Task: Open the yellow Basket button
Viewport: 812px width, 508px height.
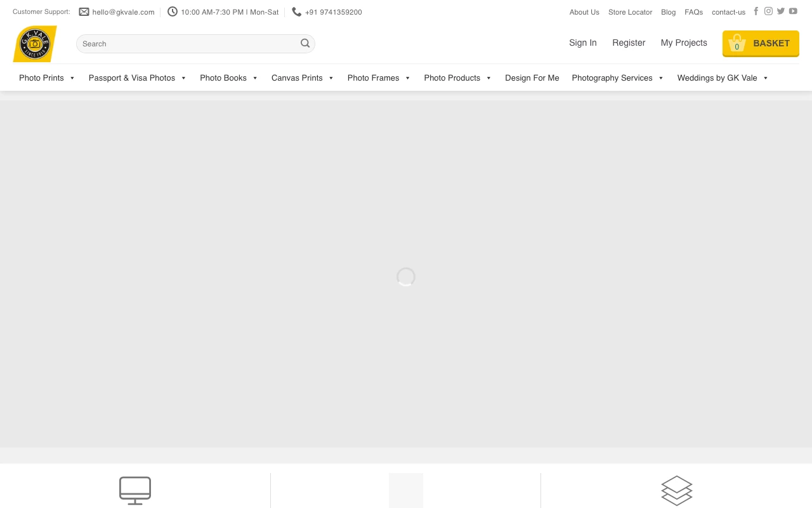Action: (760, 43)
